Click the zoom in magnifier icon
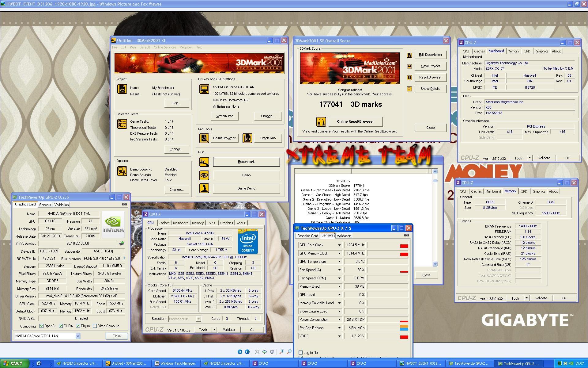The height and width of the screenshot is (368, 588). 282,352
